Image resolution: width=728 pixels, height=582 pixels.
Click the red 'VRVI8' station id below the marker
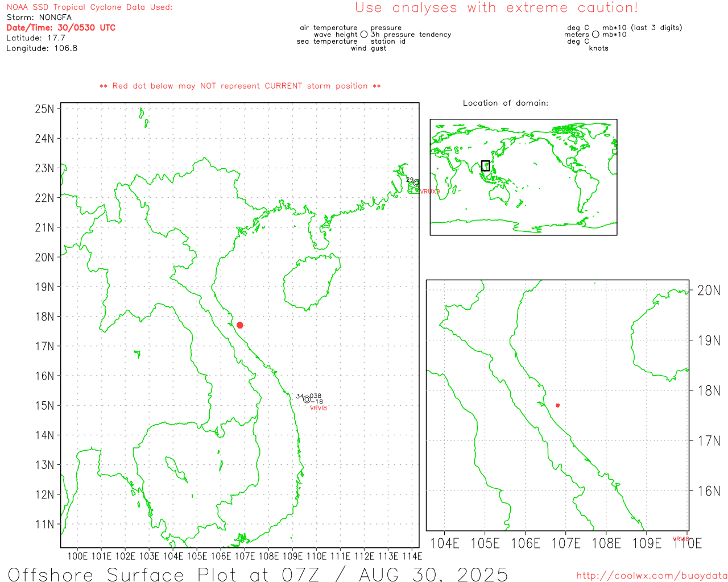click(318, 408)
